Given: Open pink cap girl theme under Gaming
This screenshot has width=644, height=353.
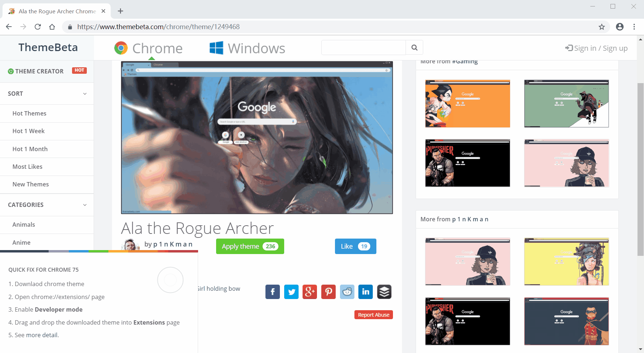Looking at the screenshot, I should click(567, 163).
